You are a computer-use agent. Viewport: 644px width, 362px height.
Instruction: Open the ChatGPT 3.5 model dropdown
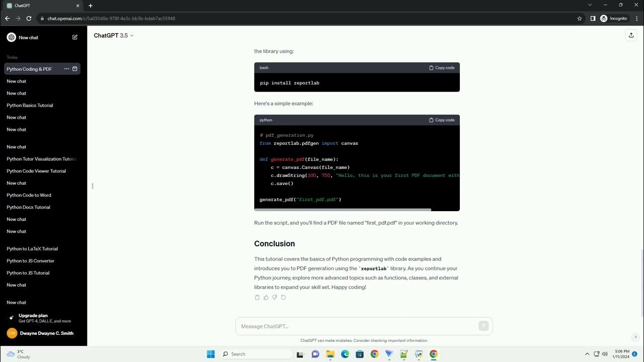[x=114, y=35]
